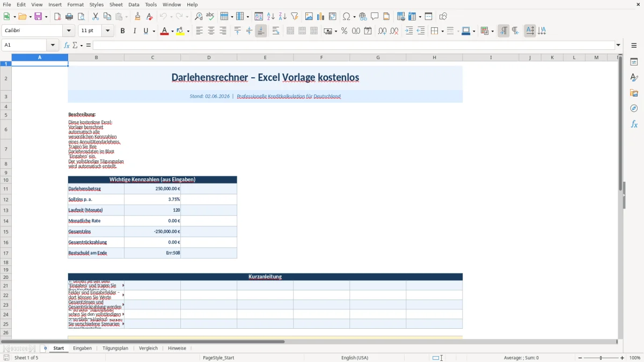Run the spelling check
Image resolution: width=644 pixels, height=362 pixels.
click(x=210, y=17)
